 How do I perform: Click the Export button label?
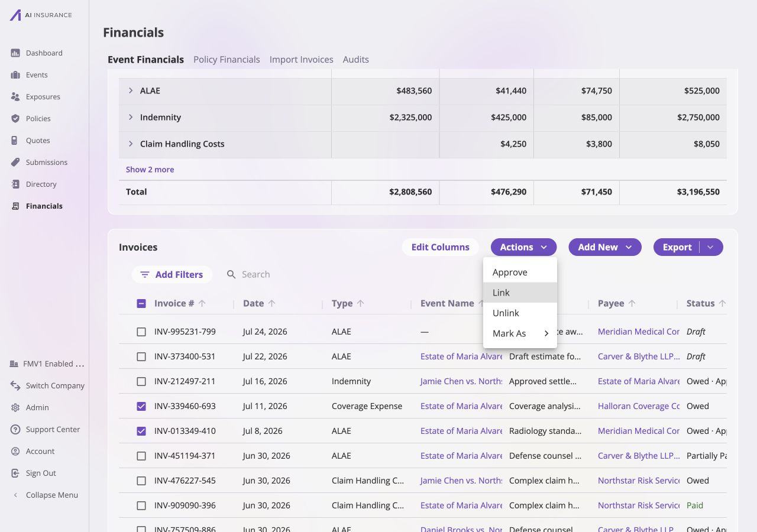(677, 247)
